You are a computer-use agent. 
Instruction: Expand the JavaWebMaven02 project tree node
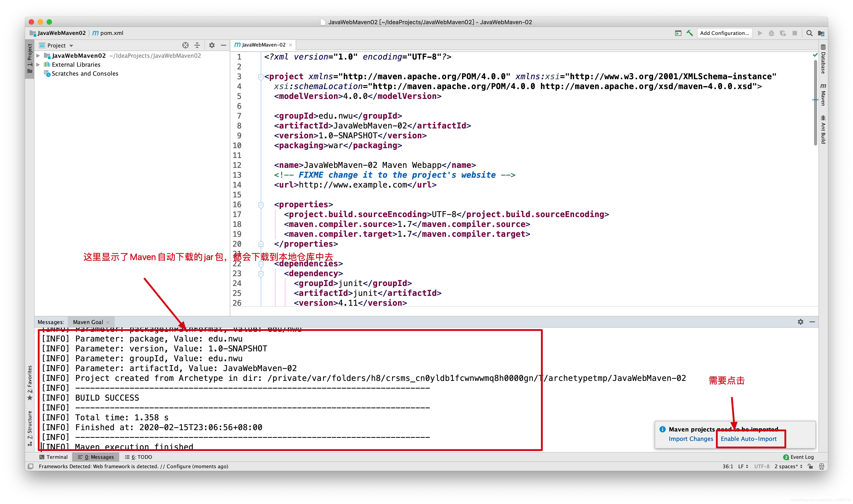(38, 55)
